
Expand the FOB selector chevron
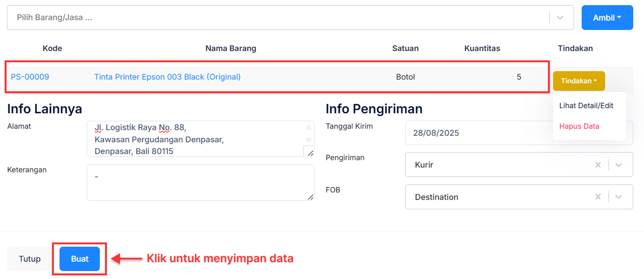[619, 197]
